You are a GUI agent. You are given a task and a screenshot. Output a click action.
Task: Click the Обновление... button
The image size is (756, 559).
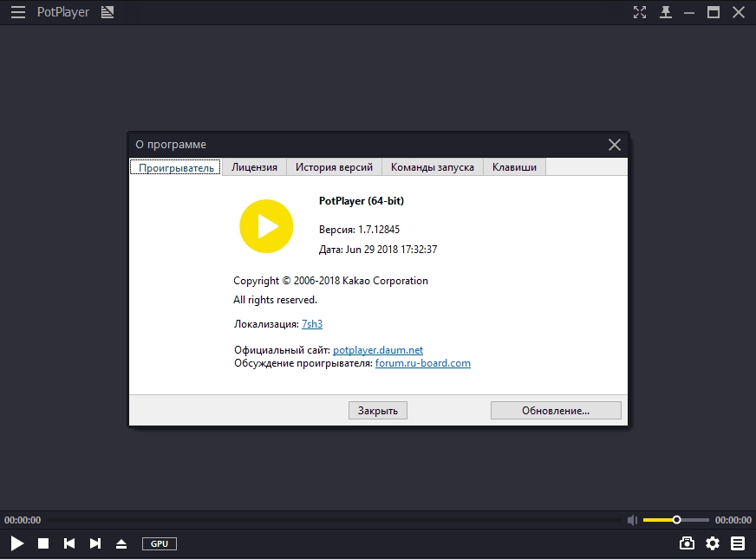pyautogui.click(x=556, y=411)
